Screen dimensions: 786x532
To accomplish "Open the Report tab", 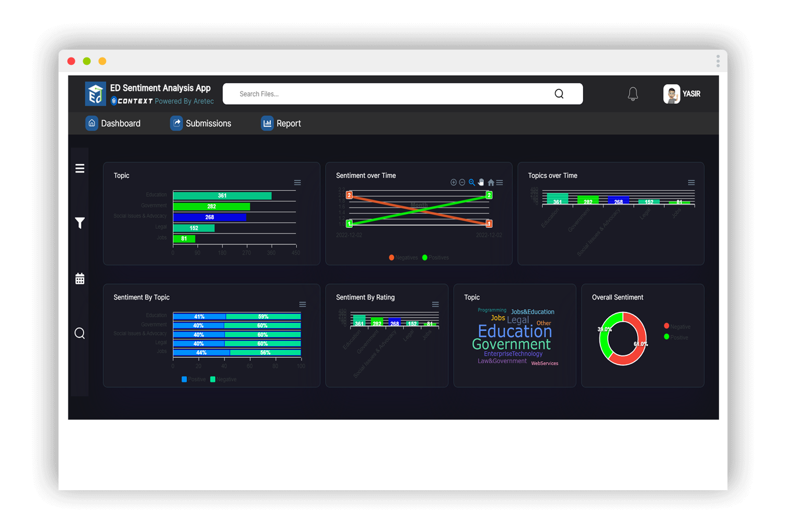I will click(281, 123).
